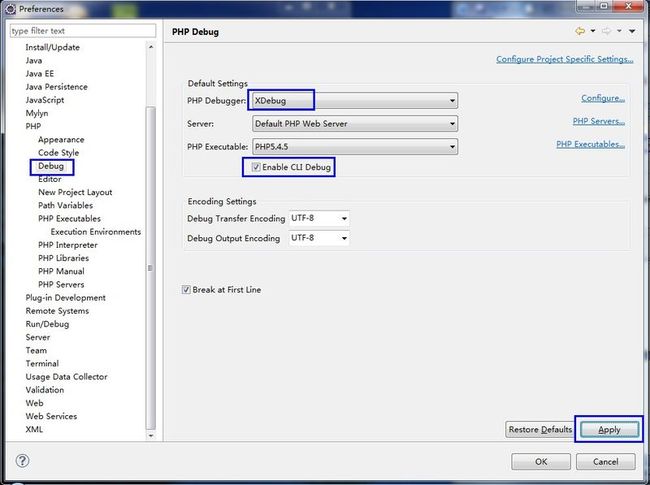
Task: Select Path Variables item
Action: coord(65,205)
